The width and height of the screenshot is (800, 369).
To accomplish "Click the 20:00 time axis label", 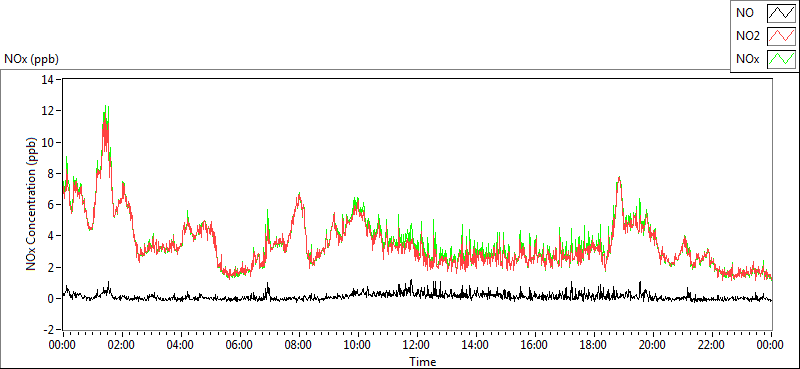I will [x=653, y=345].
